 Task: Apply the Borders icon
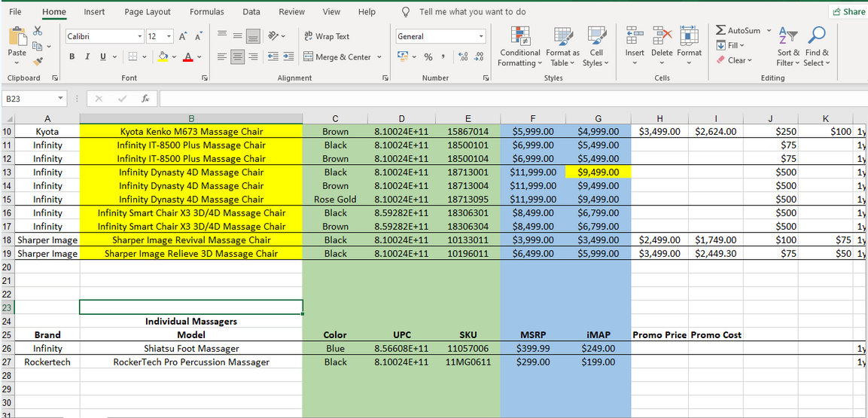(x=132, y=56)
